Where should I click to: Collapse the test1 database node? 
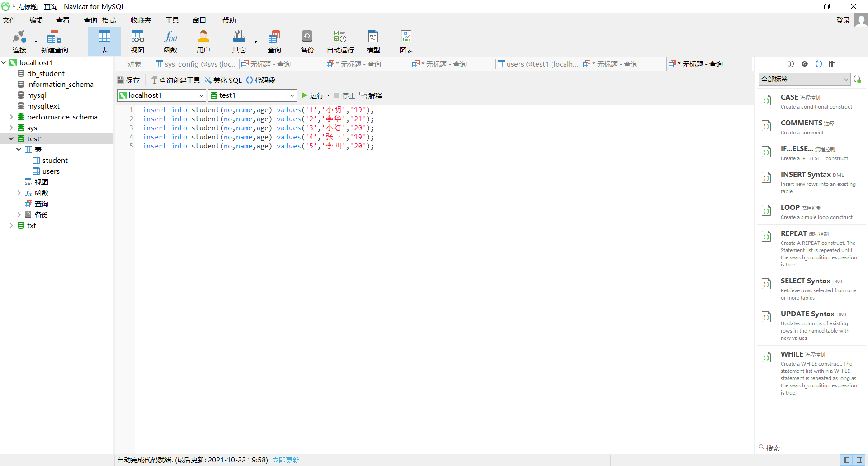click(x=11, y=138)
